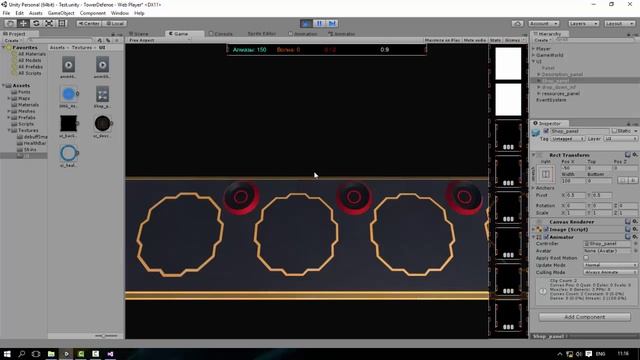Select All Materials favorite
The width and height of the screenshot is (640, 360).
point(32,54)
